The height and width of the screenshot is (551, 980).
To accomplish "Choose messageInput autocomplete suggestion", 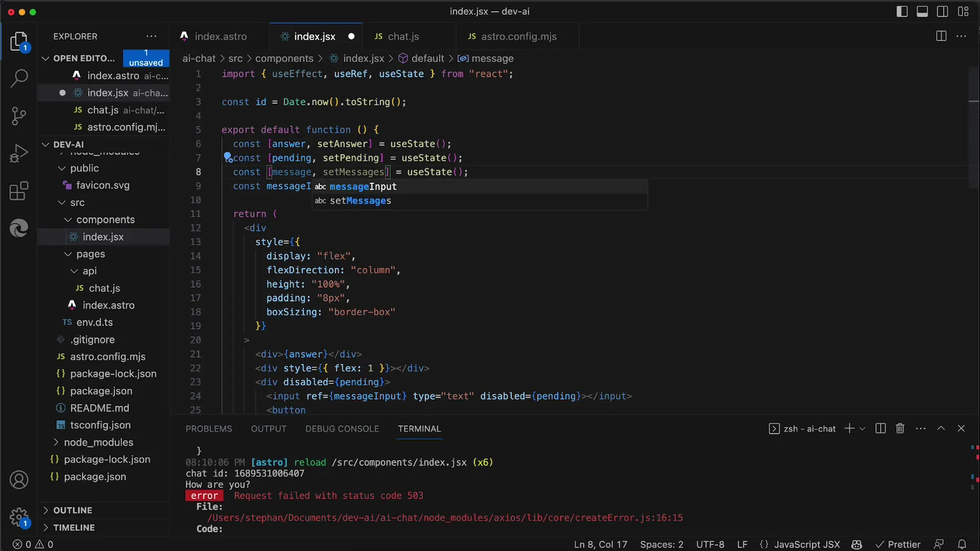I will pyautogui.click(x=480, y=187).
